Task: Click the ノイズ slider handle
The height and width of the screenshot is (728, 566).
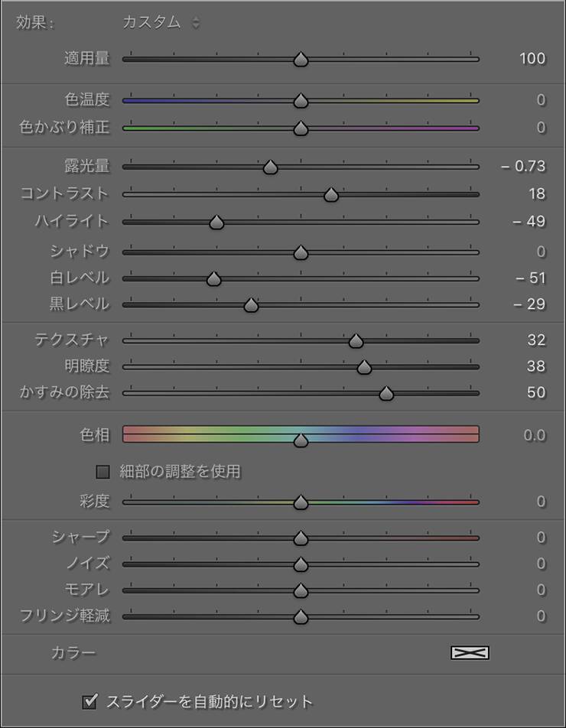Action: [301, 564]
